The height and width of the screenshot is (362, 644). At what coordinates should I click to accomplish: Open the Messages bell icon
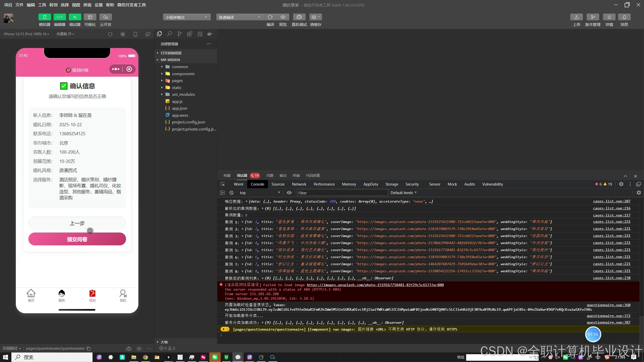[624, 17]
